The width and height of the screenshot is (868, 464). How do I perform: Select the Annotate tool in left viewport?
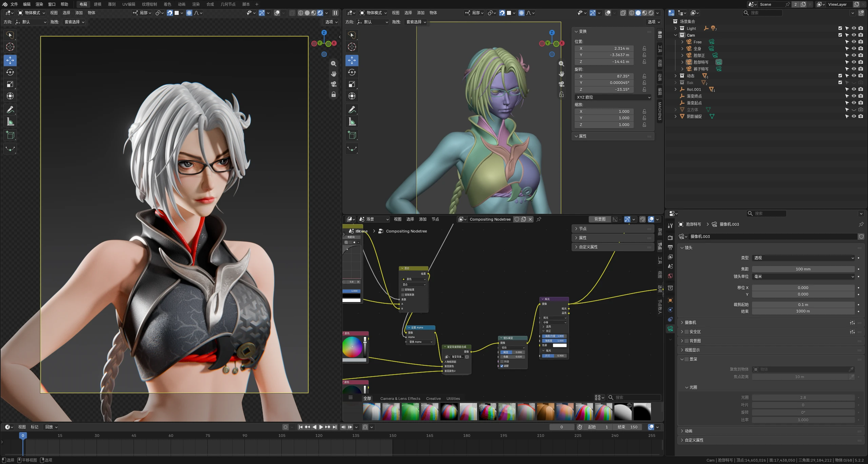coord(10,110)
